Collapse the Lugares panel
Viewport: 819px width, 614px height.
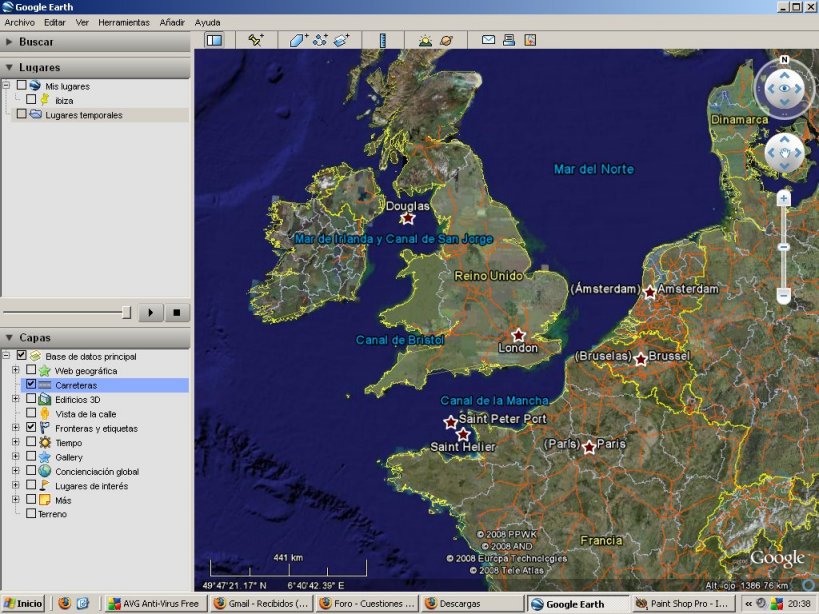(8, 67)
